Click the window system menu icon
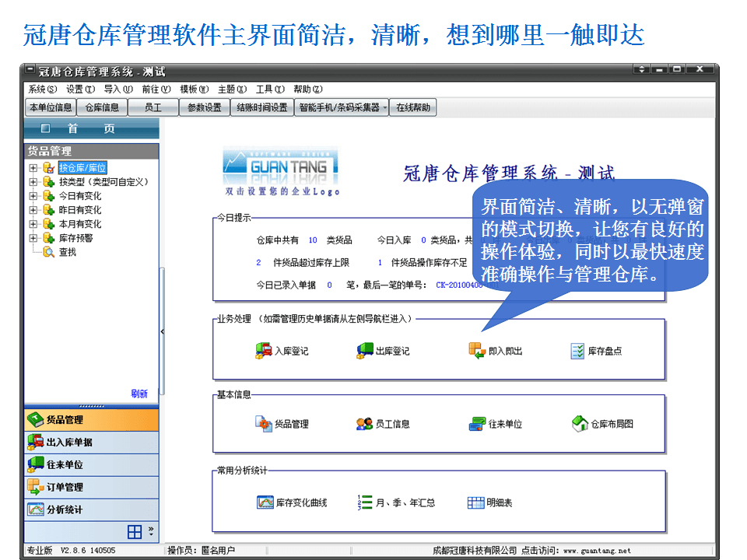 (30, 69)
